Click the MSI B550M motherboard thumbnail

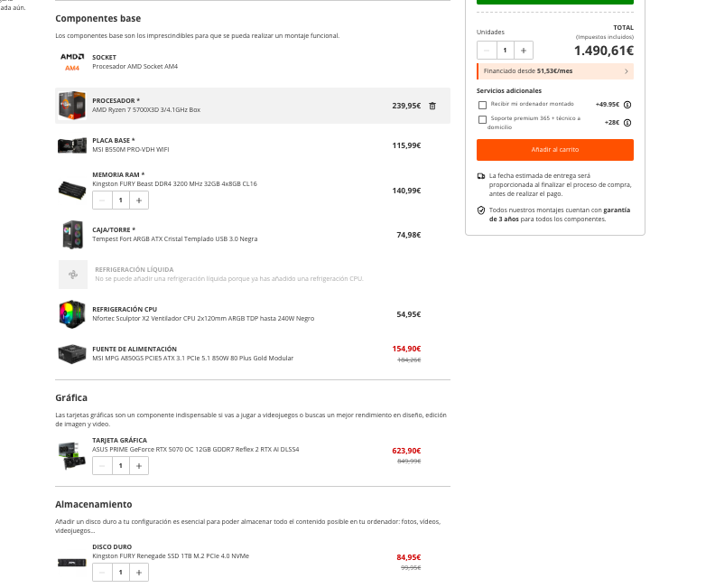pyautogui.click(x=72, y=145)
